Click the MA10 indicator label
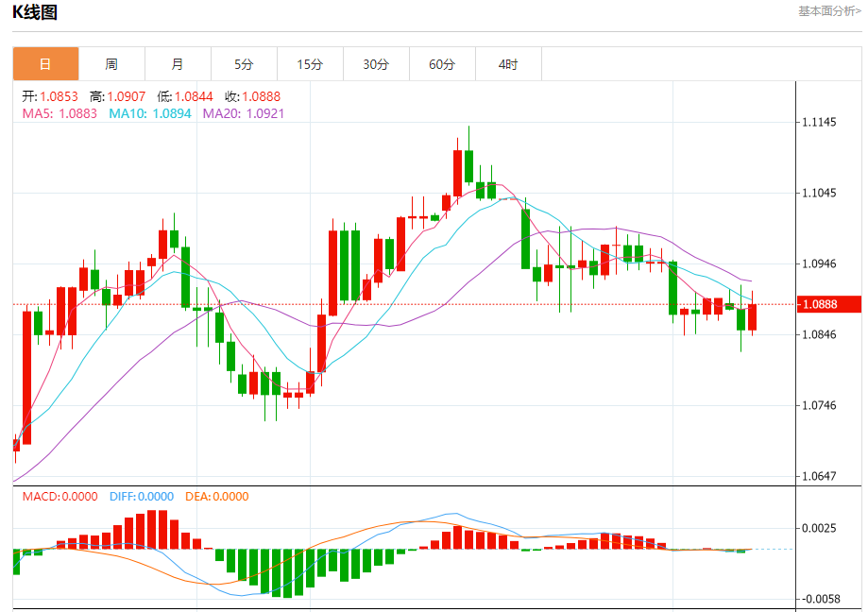868x612 pixels. (149, 113)
